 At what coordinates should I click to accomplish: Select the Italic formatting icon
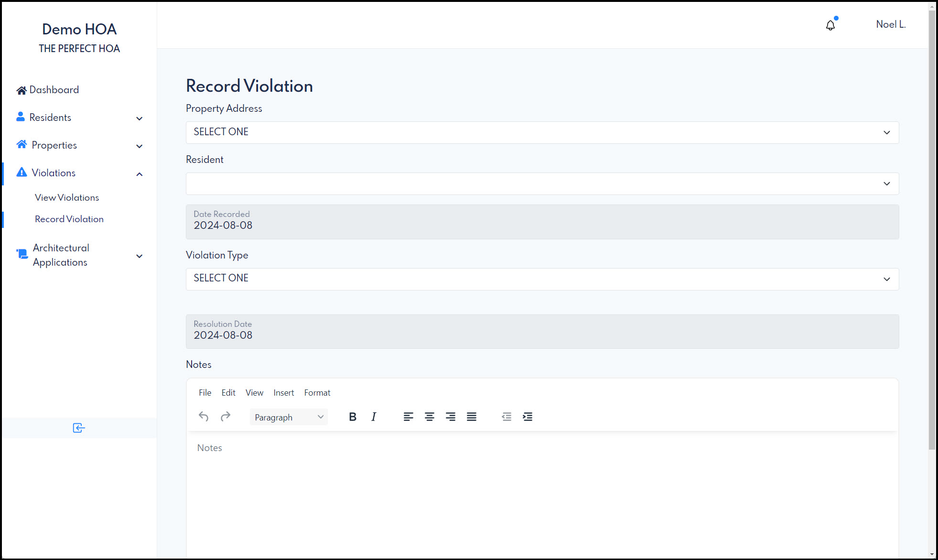click(x=374, y=416)
